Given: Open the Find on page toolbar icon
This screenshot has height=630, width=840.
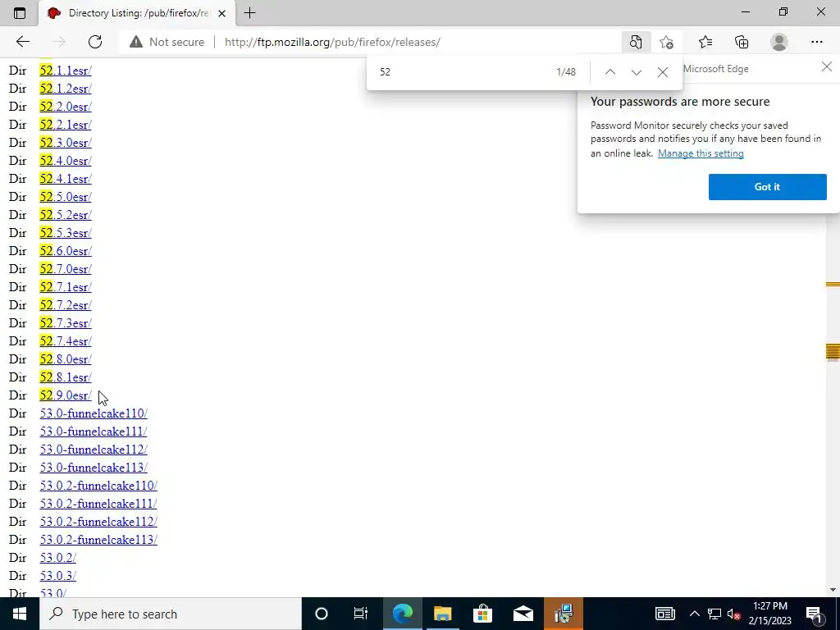Looking at the screenshot, I should pos(636,42).
